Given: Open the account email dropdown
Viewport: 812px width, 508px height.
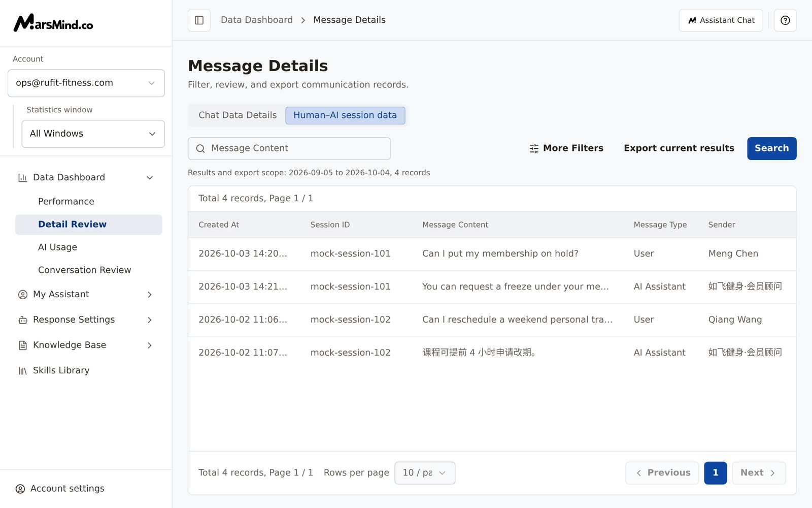Looking at the screenshot, I should [86, 83].
